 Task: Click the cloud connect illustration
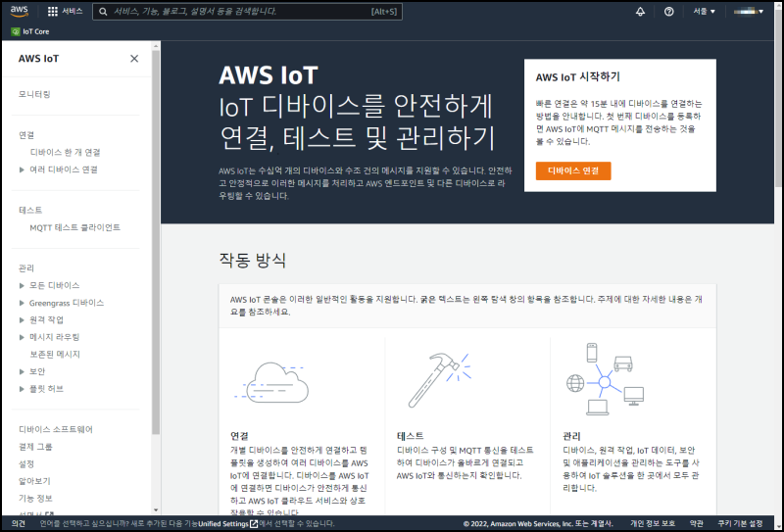(272, 382)
